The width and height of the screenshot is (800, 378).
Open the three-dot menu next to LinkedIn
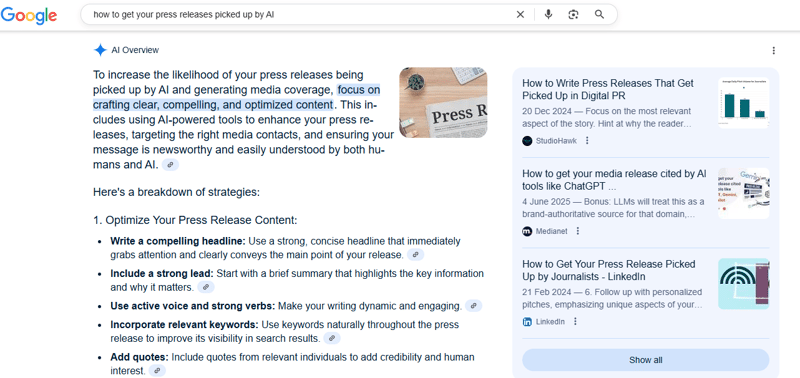576,321
